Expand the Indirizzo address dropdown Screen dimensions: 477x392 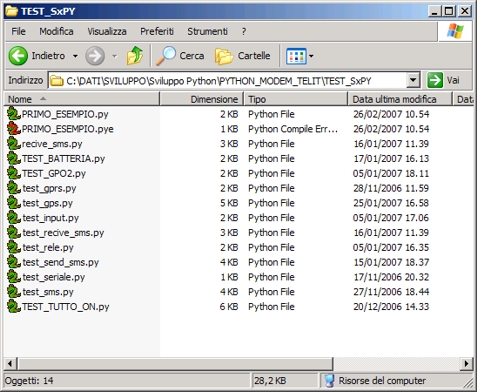pos(413,80)
